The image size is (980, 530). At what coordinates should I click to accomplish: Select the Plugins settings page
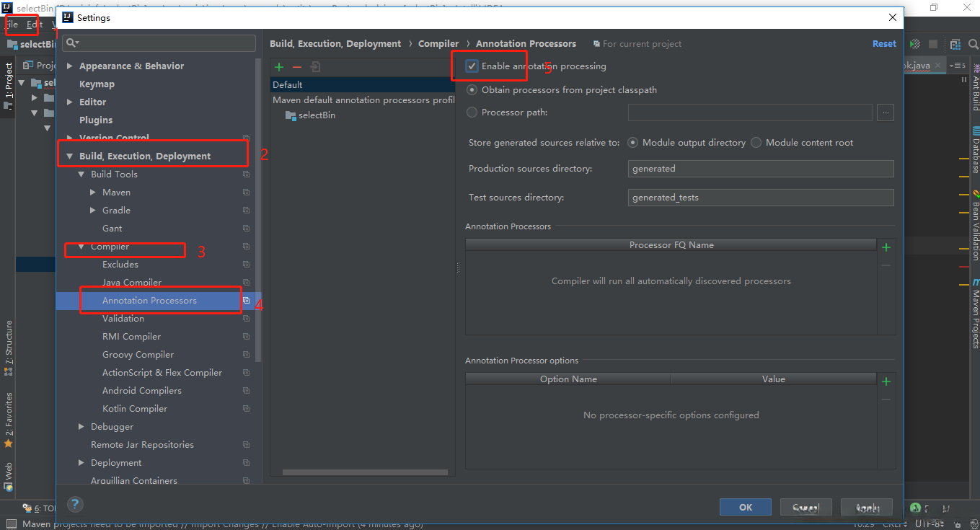96,120
